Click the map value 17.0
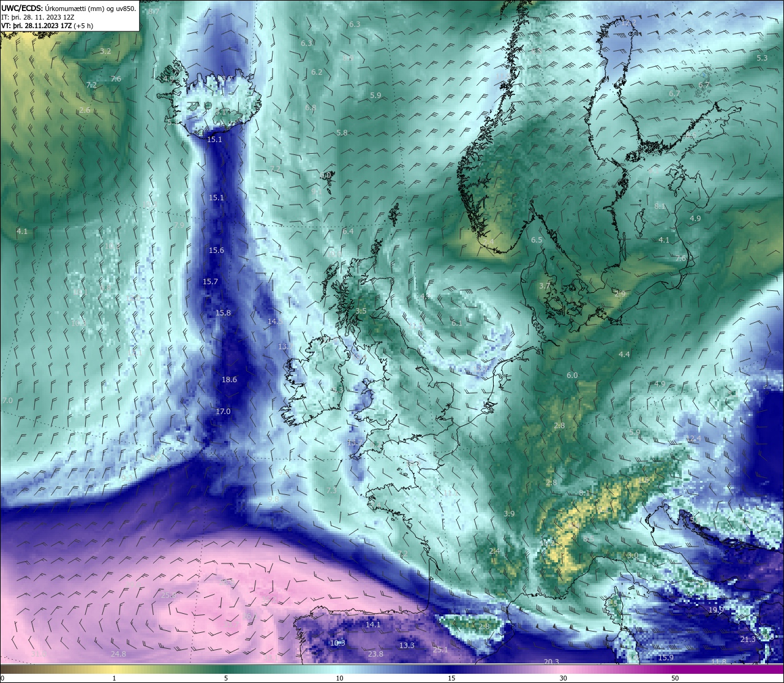Viewport: 784px width, 683px height. click(x=223, y=412)
